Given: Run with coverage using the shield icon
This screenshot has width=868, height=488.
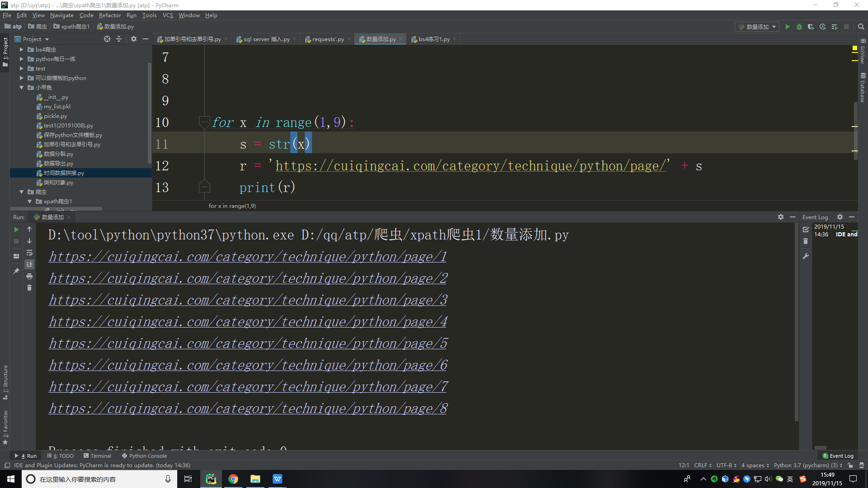Looking at the screenshot, I should click(x=811, y=27).
